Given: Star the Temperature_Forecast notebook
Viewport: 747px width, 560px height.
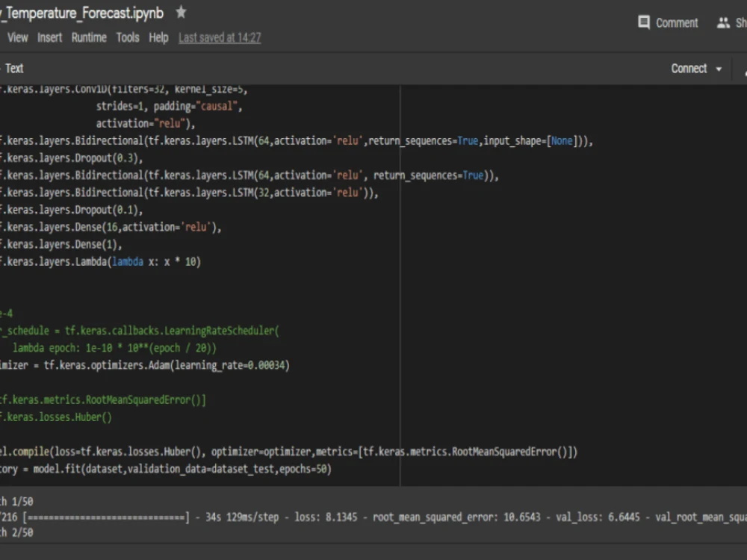Looking at the screenshot, I should [181, 13].
